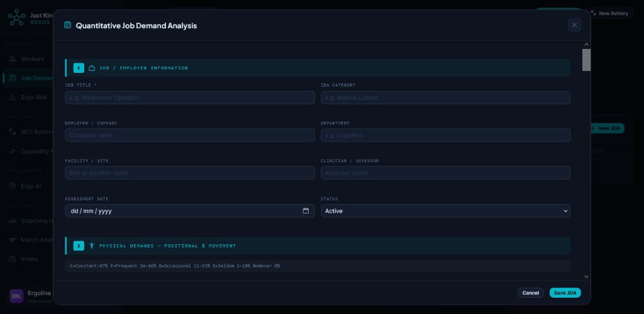Click the New Battery button behind dialog
This screenshot has height=314, width=644.
click(609, 13)
